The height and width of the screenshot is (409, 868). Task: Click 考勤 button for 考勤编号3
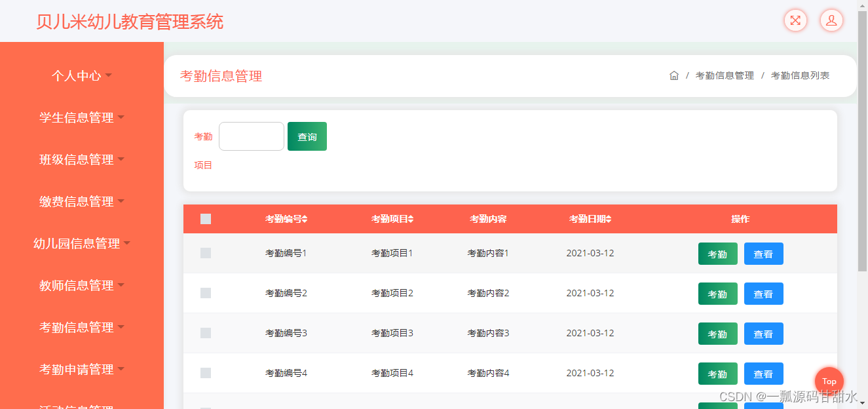click(718, 334)
